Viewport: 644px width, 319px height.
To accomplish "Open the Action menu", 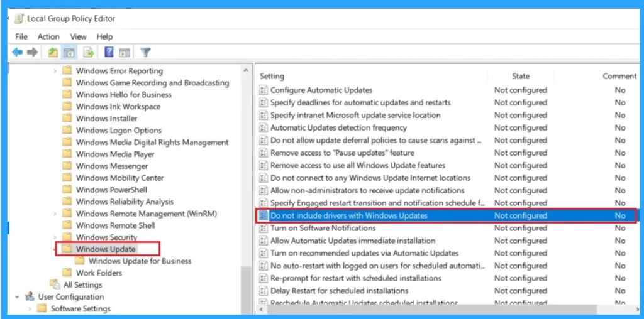I will pyautogui.click(x=48, y=36).
